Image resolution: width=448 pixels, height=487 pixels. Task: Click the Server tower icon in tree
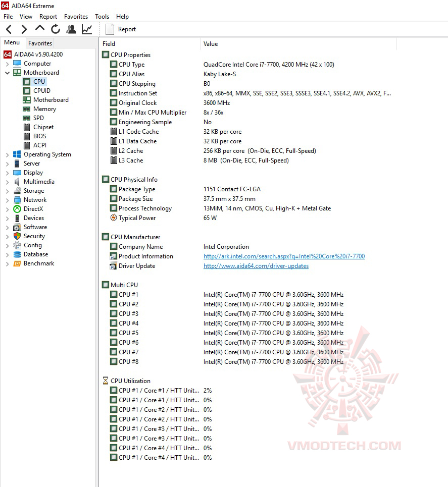[x=17, y=164]
